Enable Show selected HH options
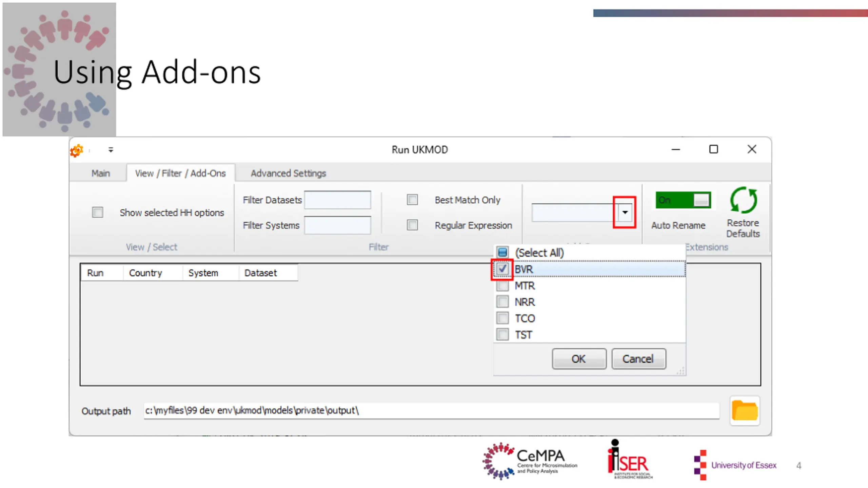868x488 pixels. (98, 212)
